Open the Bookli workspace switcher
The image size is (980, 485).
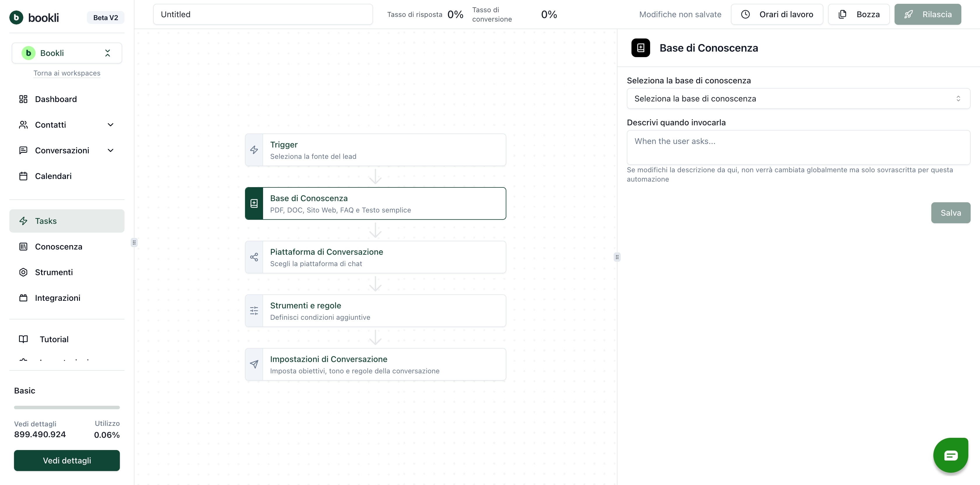66,53
